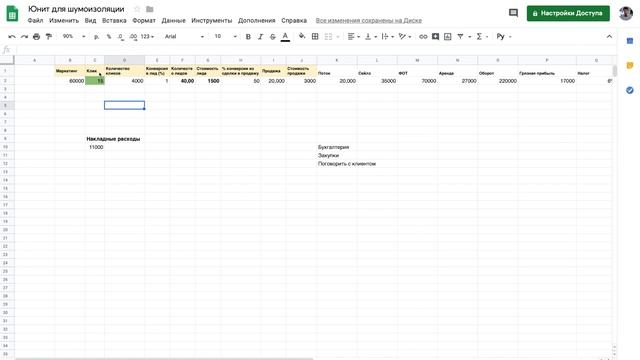Viewport: 640px width, 360px height.
Task: Open the horizontal align dropdown
Action: 353,37
